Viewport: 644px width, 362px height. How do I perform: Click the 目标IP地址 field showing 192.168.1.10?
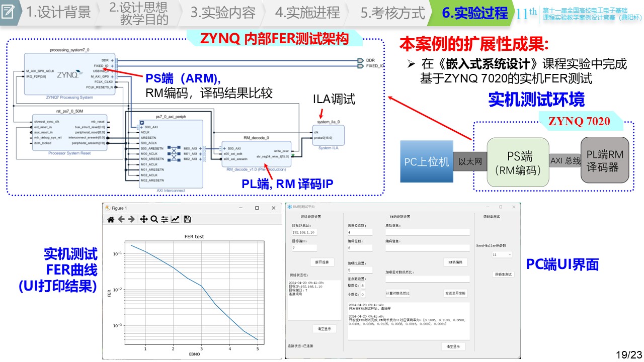(x=304, y=233)
